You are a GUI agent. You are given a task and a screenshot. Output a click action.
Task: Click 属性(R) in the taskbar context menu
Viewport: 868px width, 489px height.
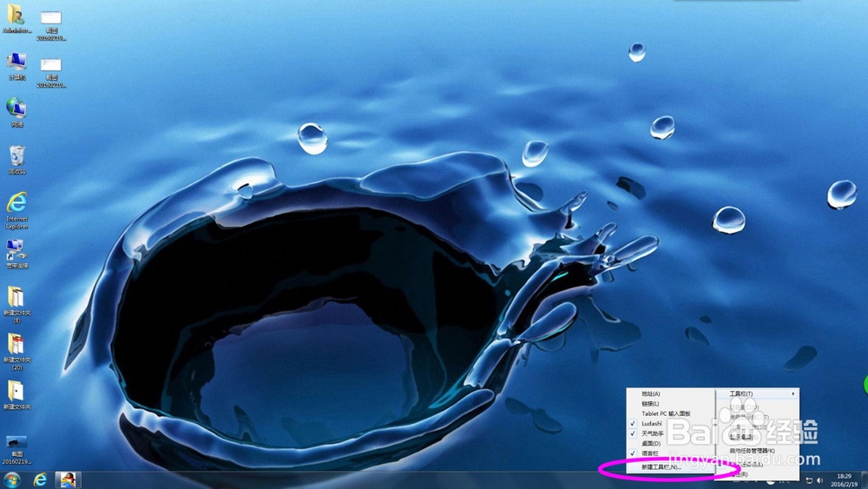757,474
